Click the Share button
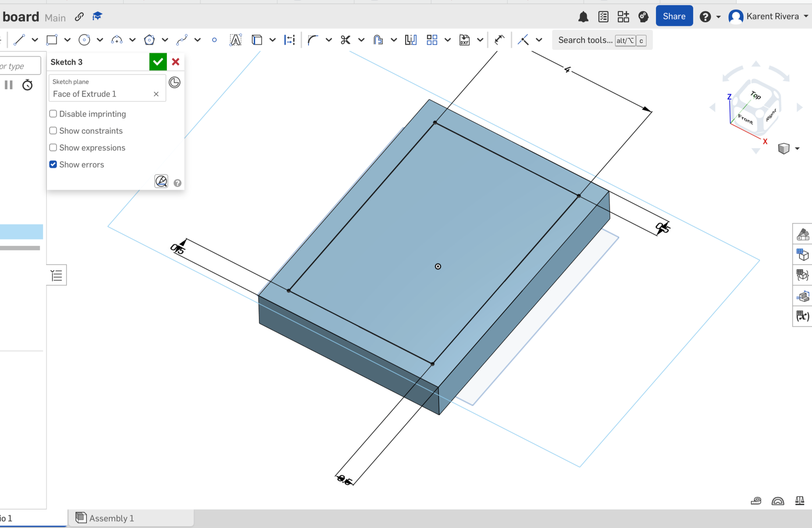 [x=674, y=16]
